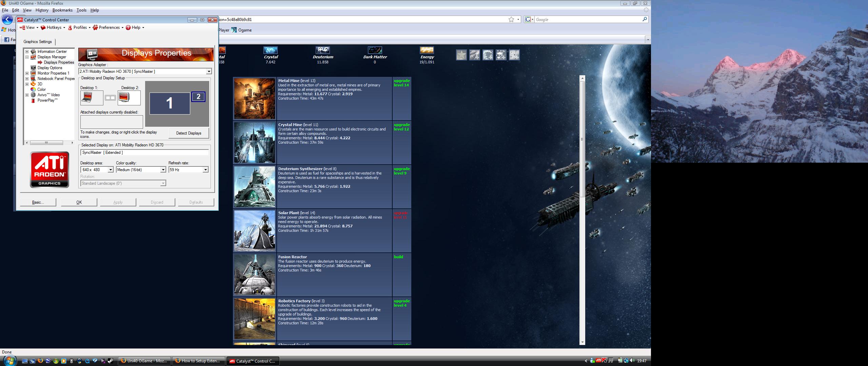Click the Ogame bookmark in toolbar

pyautogui.click(x=241, y=30)
